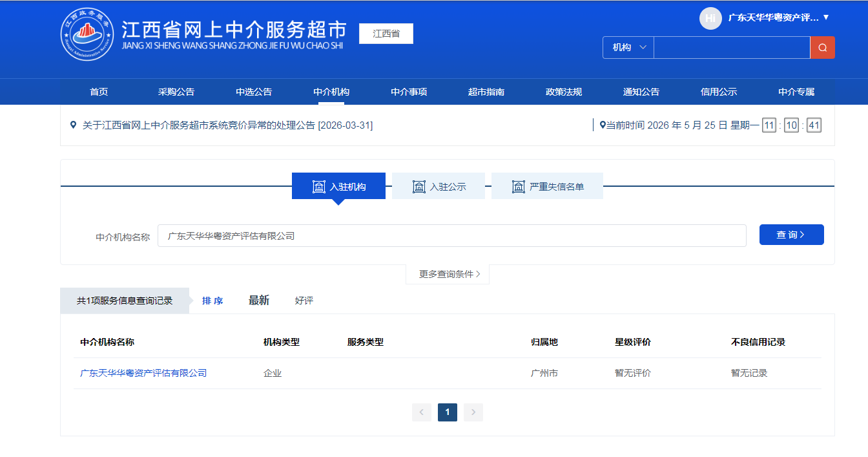Open the 信用公示 nav item
The width and height of the screenshot is (868, 457).
coord(719,92)
